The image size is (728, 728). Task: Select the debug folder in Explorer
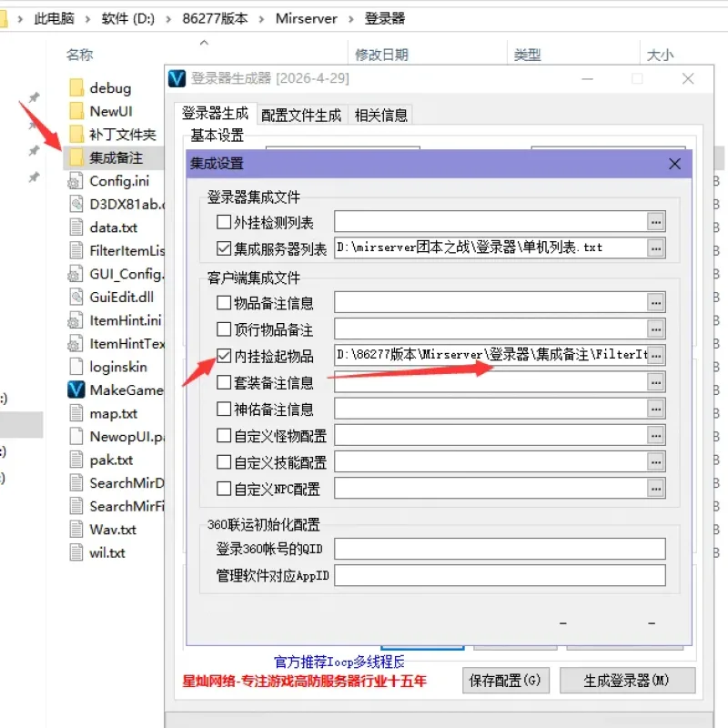(110, 87)
